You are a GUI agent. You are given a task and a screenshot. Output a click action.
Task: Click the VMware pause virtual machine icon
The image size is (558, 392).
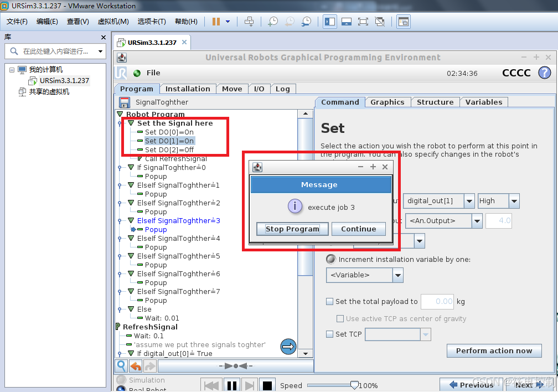point(216,22)
